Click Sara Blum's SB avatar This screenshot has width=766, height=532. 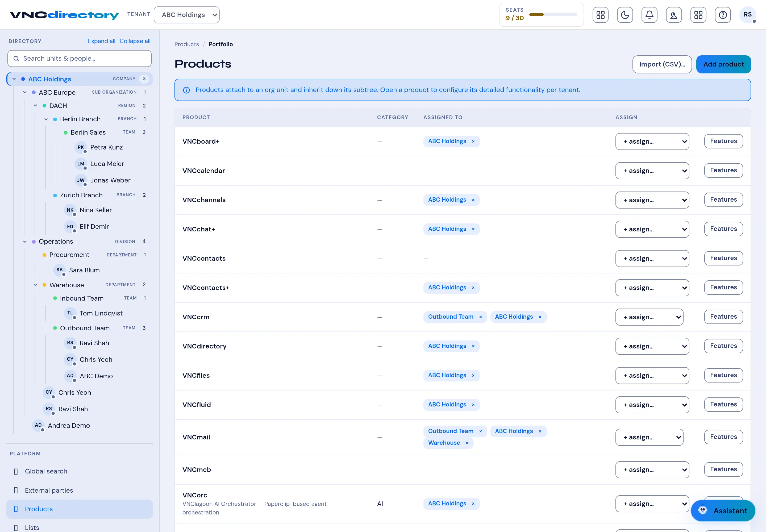[59, 270]
